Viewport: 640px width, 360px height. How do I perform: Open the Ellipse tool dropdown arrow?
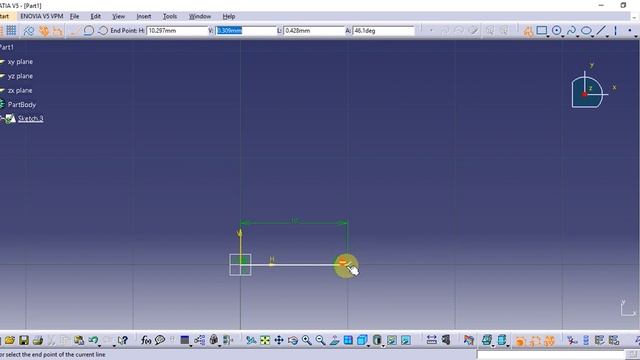[x=593, y=36]
